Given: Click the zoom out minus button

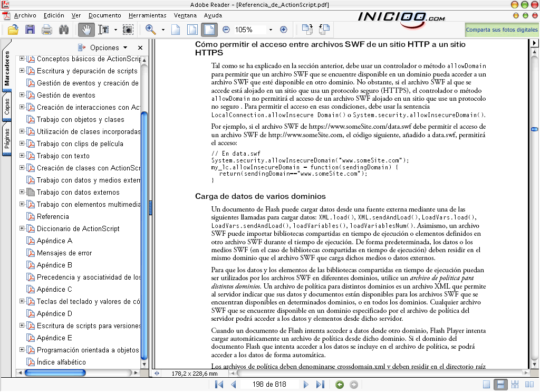Looking at the screenshot, I should click(x=226, y=30).
